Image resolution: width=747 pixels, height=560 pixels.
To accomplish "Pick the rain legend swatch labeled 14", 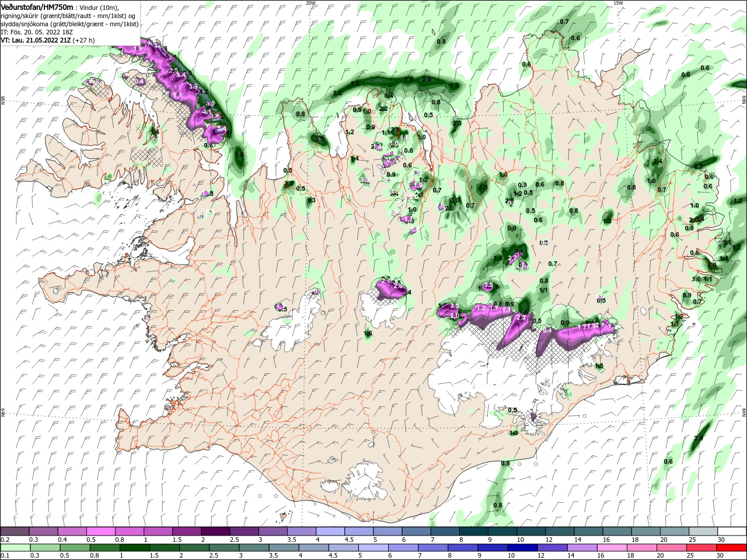I will (x=582, y=548).
